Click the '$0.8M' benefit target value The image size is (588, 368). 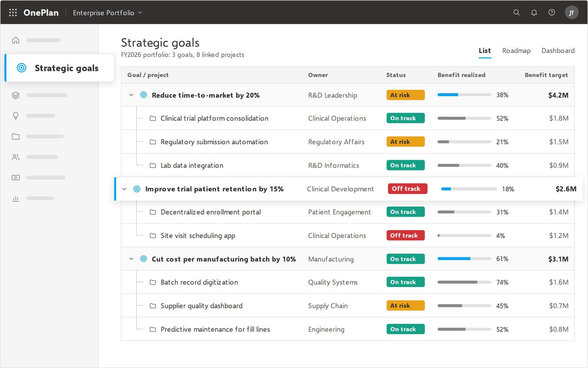(x=559, y=329)
